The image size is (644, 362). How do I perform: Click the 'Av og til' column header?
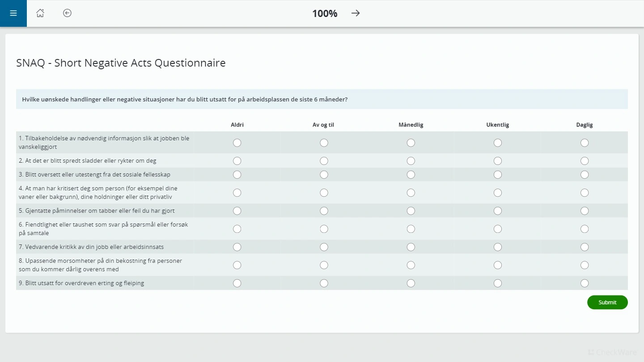coord(323,125)
